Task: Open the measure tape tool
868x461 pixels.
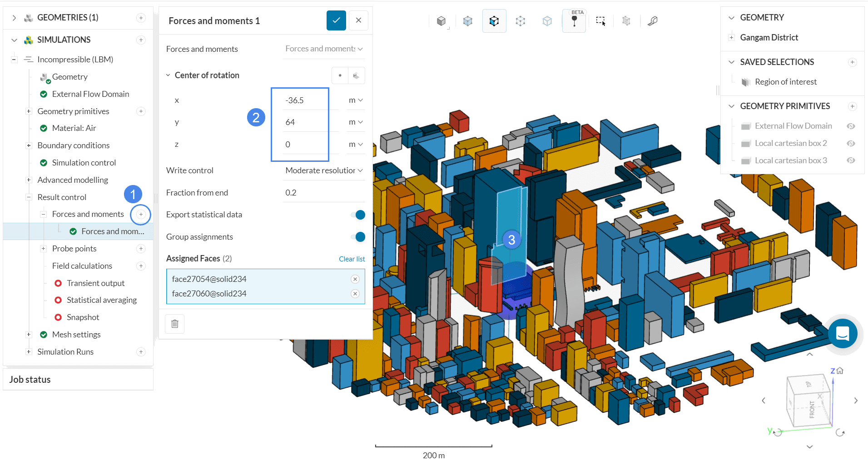Action: pos(653,21)
